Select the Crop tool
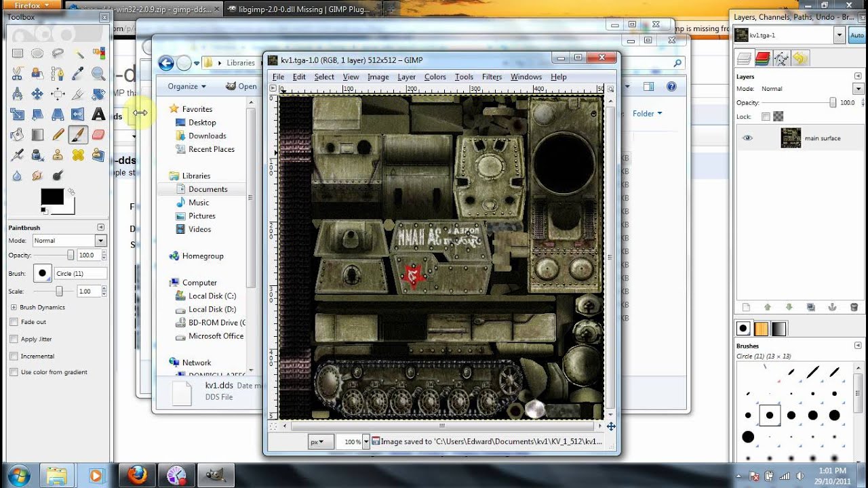Image resolution: width=868 pixels, height=488 pixels. click(78, 94)
